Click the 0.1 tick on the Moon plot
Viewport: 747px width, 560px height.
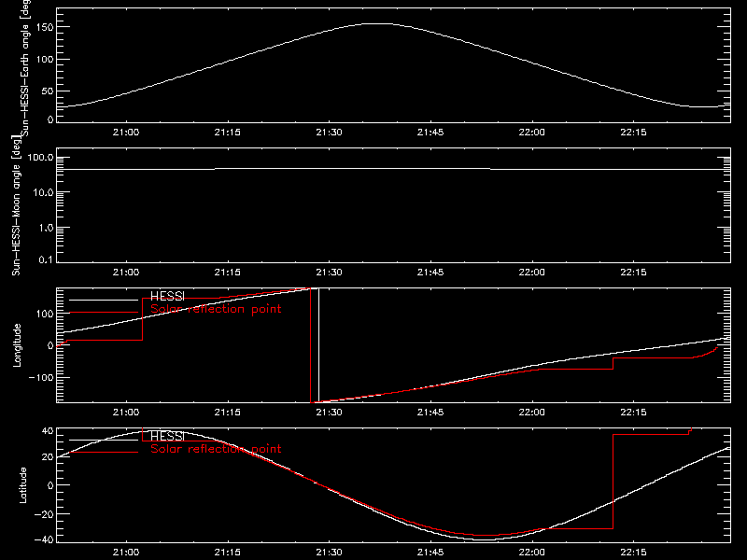click(x=47, y=260)
